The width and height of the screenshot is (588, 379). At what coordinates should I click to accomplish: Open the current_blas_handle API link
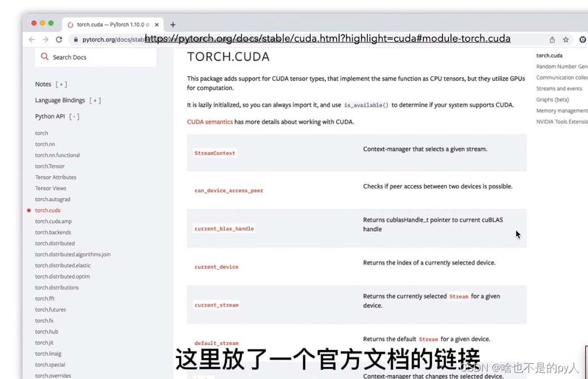(224, 228)
